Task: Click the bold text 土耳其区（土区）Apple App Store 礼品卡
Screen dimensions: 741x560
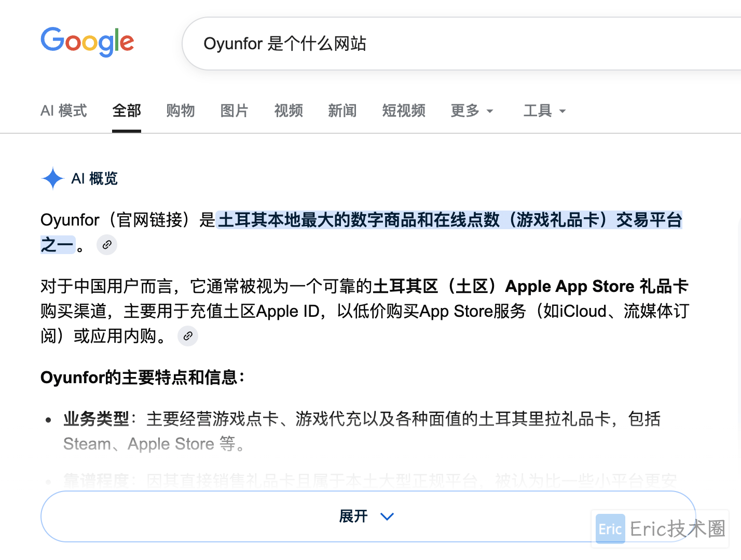Action: (530, 286)
